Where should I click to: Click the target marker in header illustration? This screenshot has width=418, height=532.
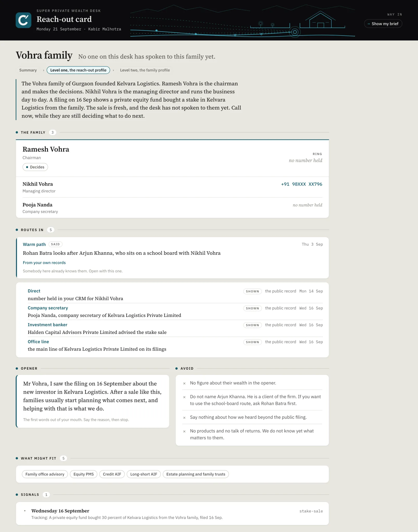pos(295,32)
